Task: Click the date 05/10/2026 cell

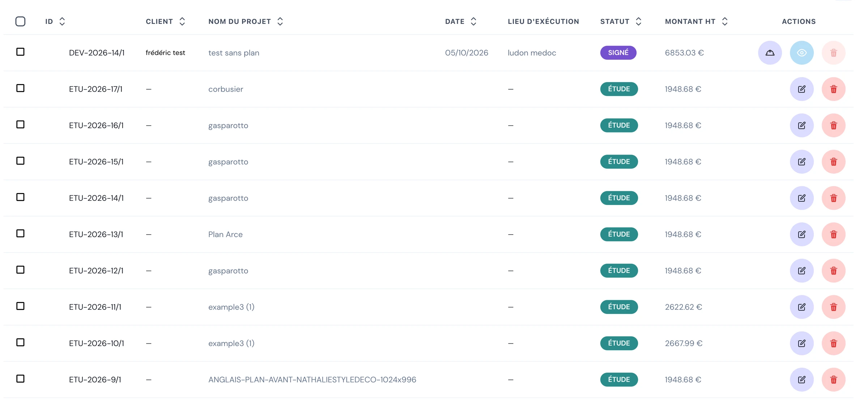Action: 467,53
